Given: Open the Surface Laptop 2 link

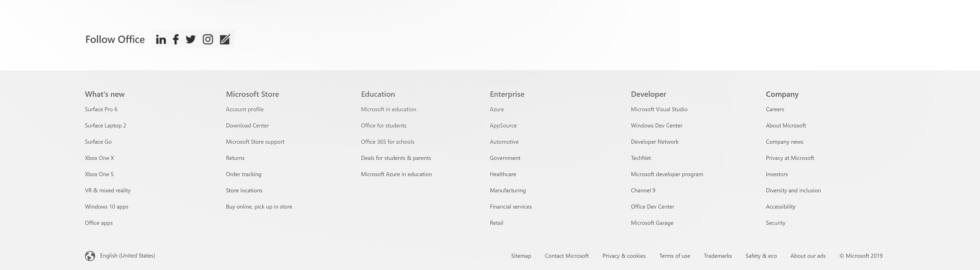Looking at the screenshot, I should [x=106, y=125].
